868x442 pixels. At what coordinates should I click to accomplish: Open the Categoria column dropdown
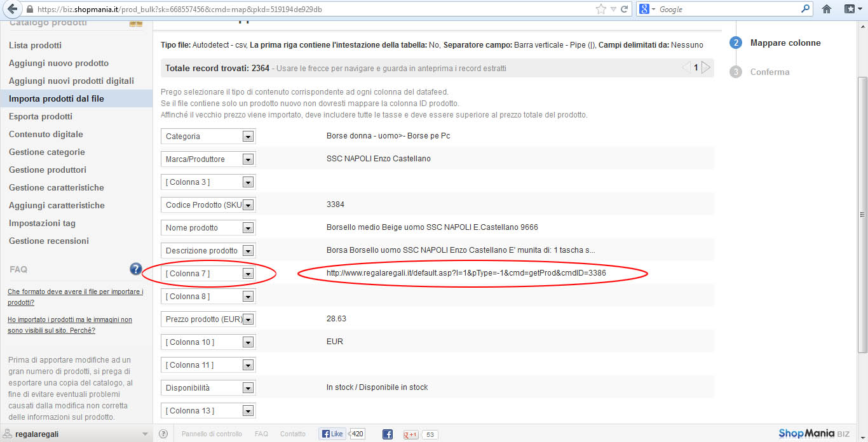208,136
